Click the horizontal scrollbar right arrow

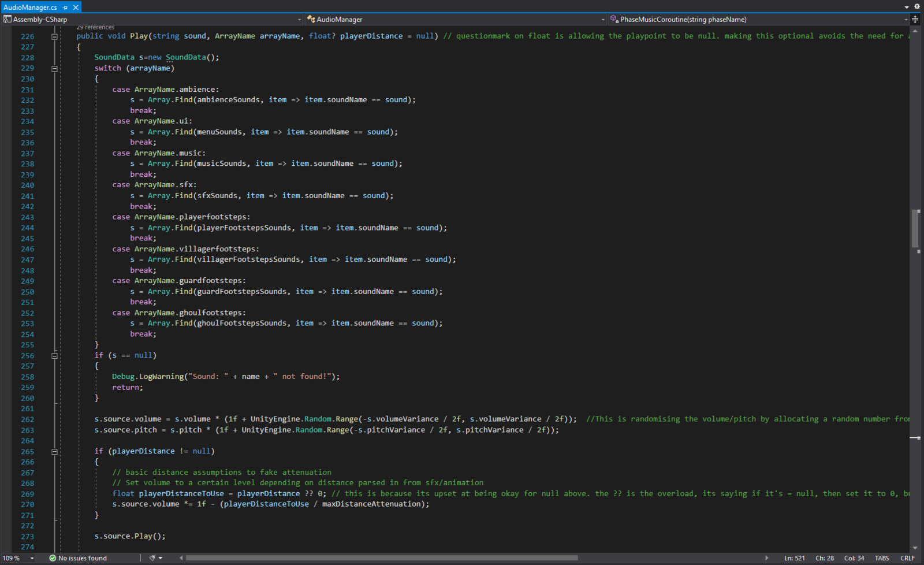[767, 558]
